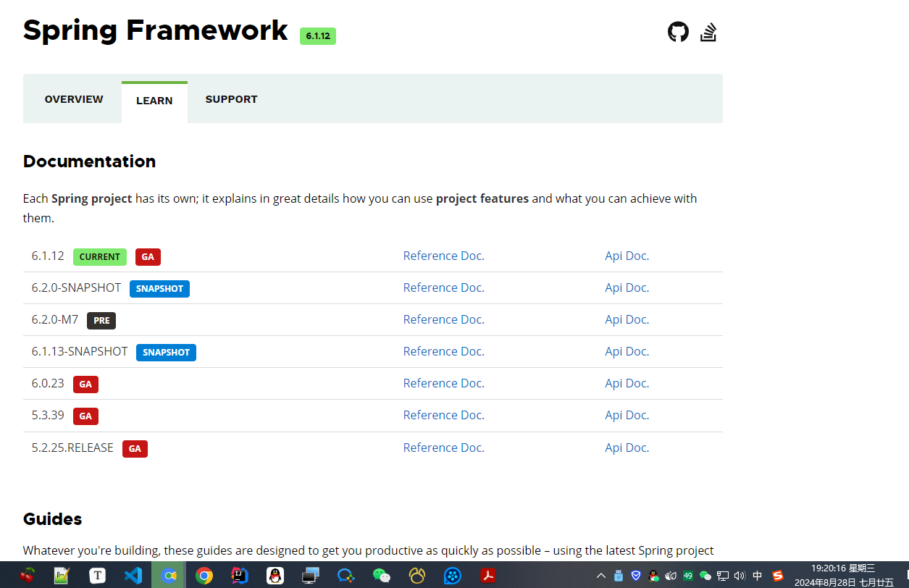
Task: Click the GA badge beside 5.2.25.RELEASE
Action: (135, 449)
